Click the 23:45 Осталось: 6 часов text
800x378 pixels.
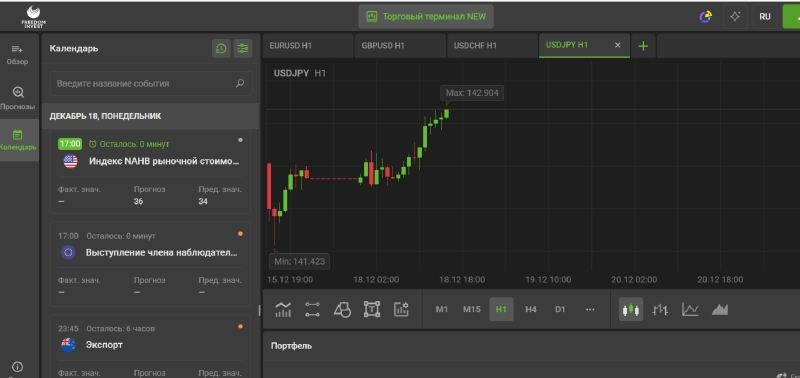(106, 329)
